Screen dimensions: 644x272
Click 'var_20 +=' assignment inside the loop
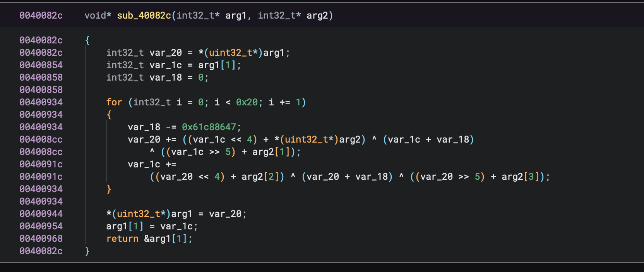click(152, 139)
